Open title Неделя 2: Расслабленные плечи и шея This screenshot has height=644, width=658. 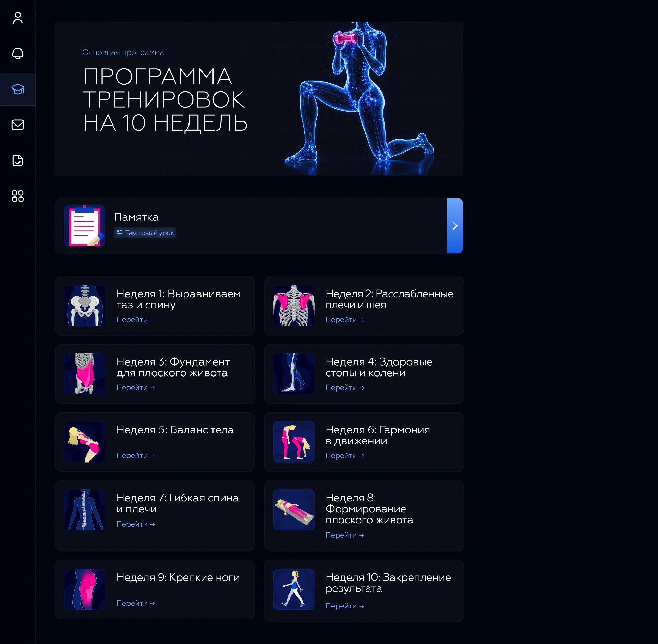pyautogui.click(x=389, y=299)
